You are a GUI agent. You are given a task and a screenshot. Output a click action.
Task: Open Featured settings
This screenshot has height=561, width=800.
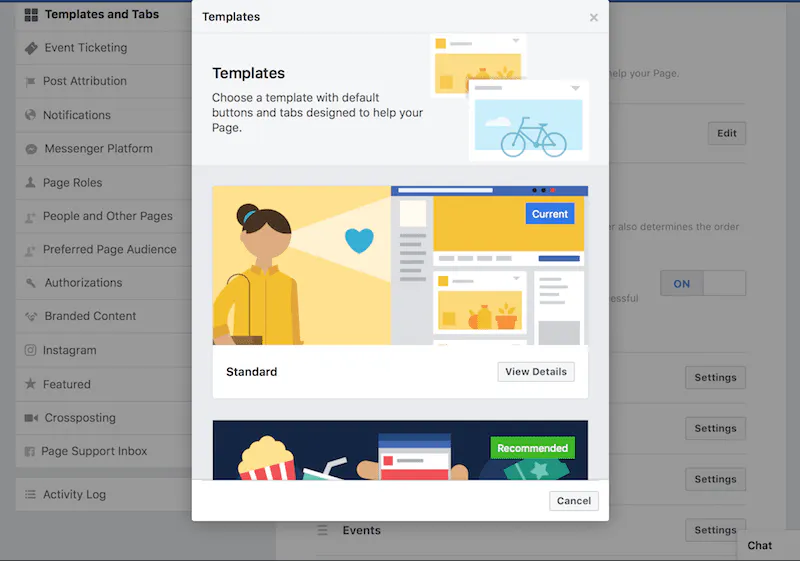pyautogui.click(x=104, y=384)
